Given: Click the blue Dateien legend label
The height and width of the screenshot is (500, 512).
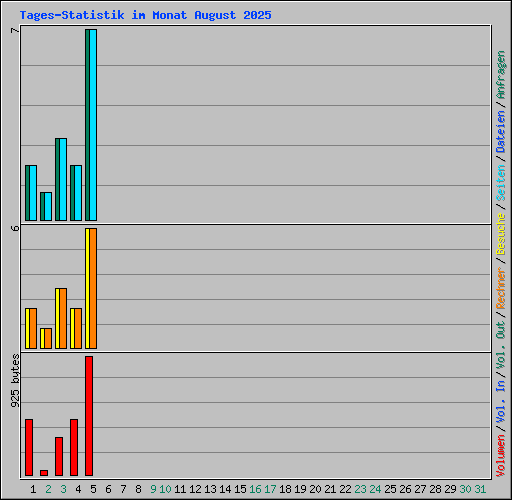Looking at the screenshot, I should click(501, 132).
